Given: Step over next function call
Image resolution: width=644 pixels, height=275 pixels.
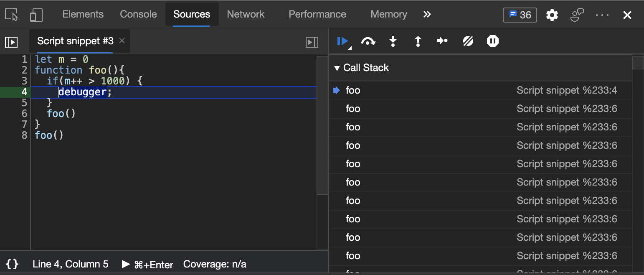Looking at the screenshot, I should pos(368,41).
